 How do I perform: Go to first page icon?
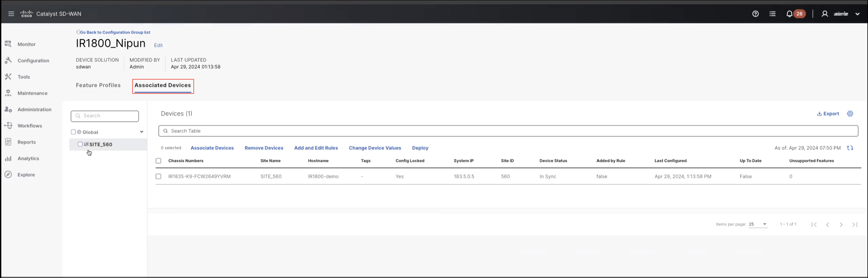[814, 224]
